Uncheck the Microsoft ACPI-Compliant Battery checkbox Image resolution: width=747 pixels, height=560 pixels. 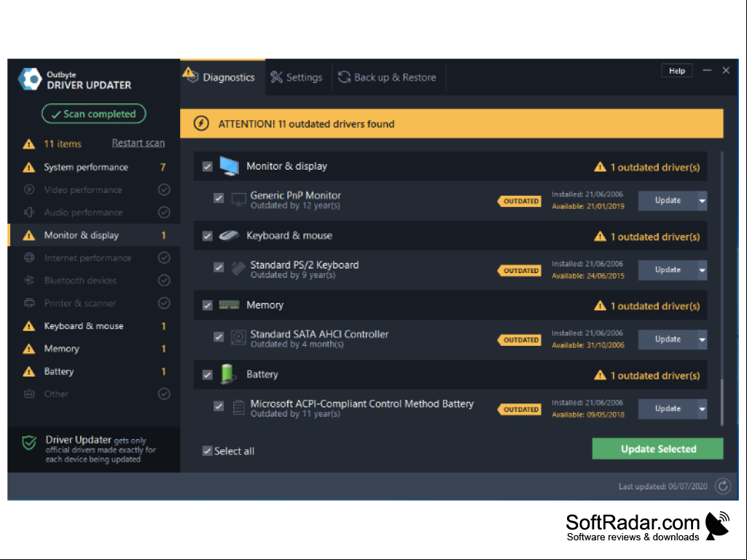click(x=219, y=406)
